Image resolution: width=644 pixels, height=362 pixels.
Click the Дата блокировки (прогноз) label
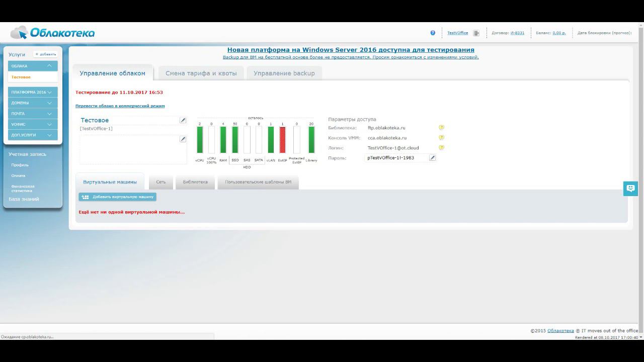pyautogui.click(x=605, y=33)
